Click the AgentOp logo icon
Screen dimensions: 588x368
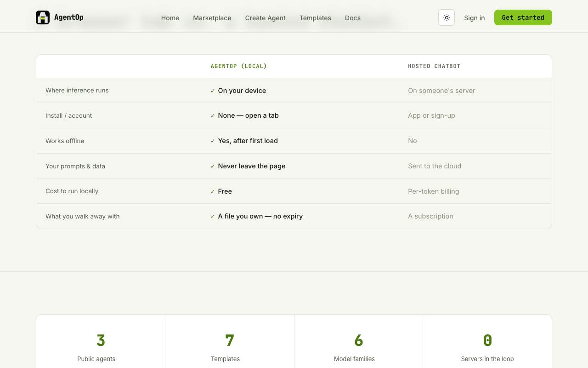coord(43,17)
